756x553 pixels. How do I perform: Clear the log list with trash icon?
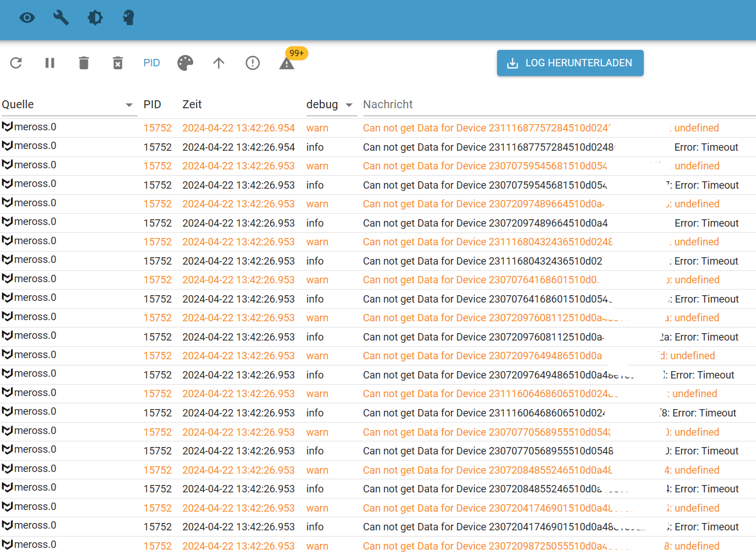[x=84, y=63]
